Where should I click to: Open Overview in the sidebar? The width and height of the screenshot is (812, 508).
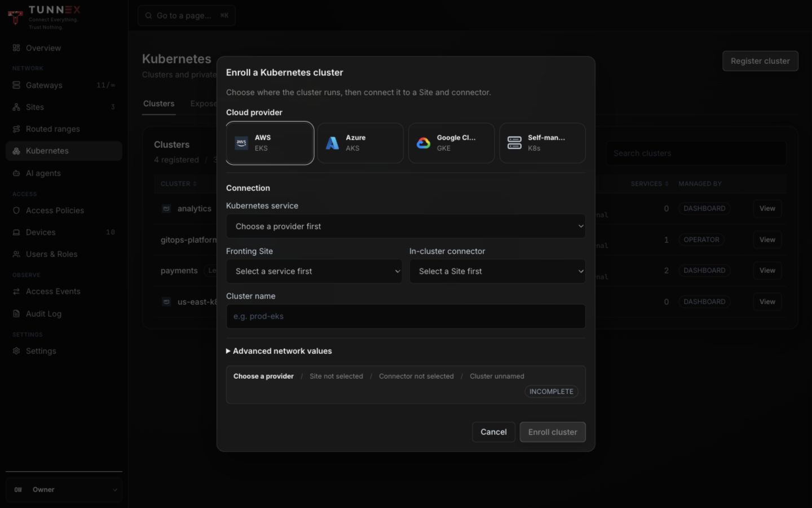[x=64, y=48]
